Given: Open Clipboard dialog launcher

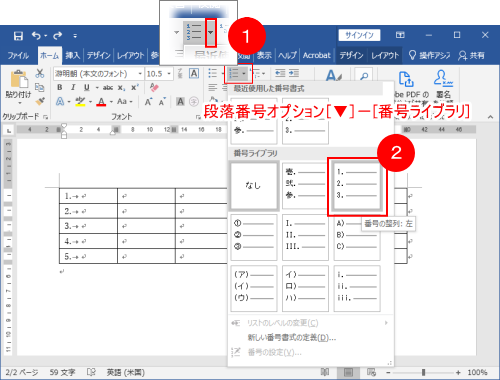Looking at the screenshot, I should click(x=45, y=117).
